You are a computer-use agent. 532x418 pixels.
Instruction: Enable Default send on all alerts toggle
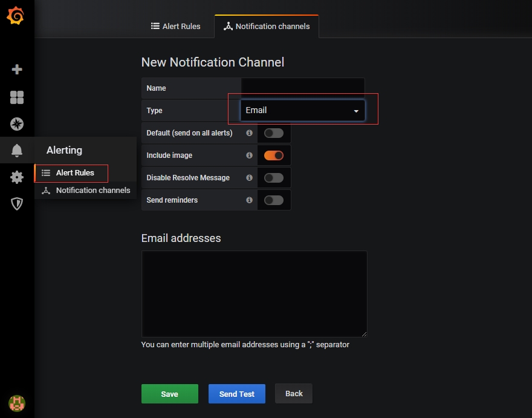click(274, 133)
